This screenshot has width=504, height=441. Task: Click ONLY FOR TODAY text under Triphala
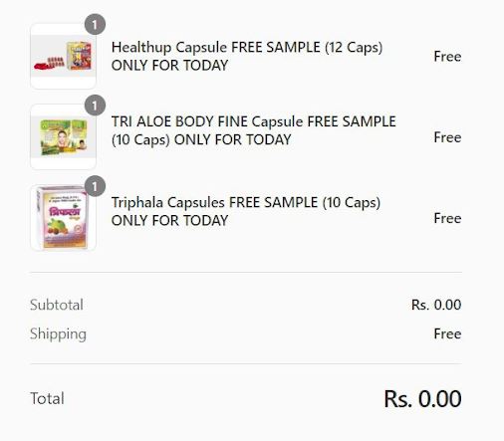coord(169,221)
